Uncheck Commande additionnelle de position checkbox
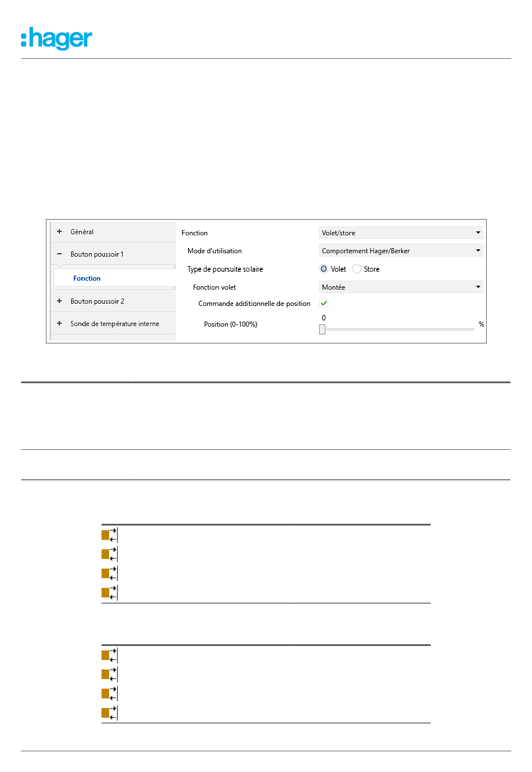Viewport: 532px width, 772px height. coord(324,303)
